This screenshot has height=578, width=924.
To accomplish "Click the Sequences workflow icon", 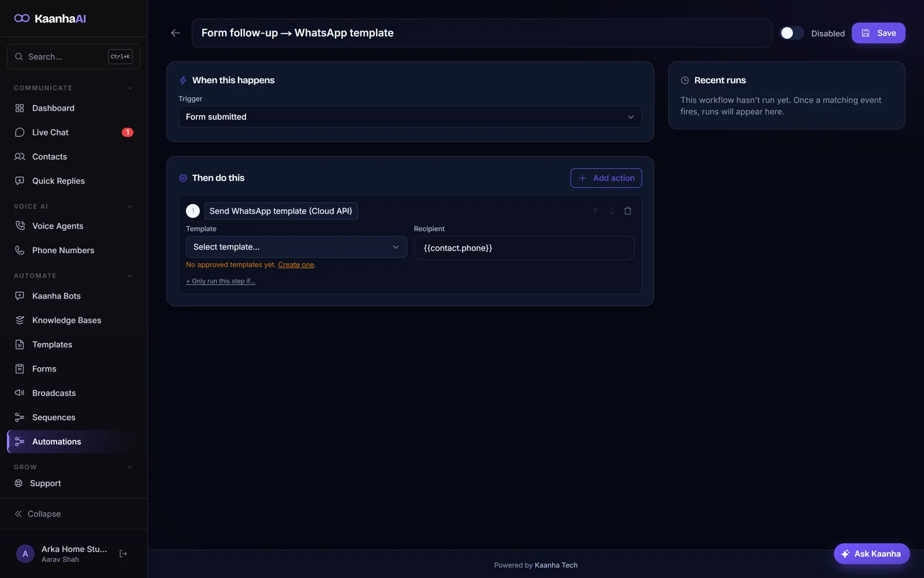I will [20, 417].
